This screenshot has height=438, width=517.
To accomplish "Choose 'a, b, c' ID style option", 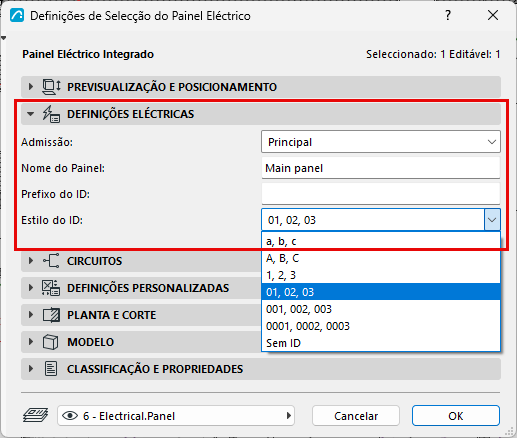I will [x=381, y=241].
